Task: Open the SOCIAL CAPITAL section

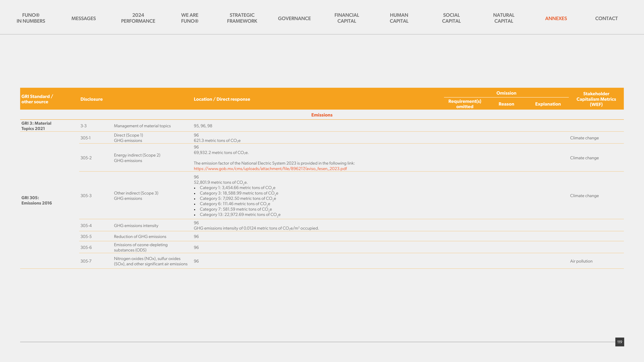Action: [451, 18]
